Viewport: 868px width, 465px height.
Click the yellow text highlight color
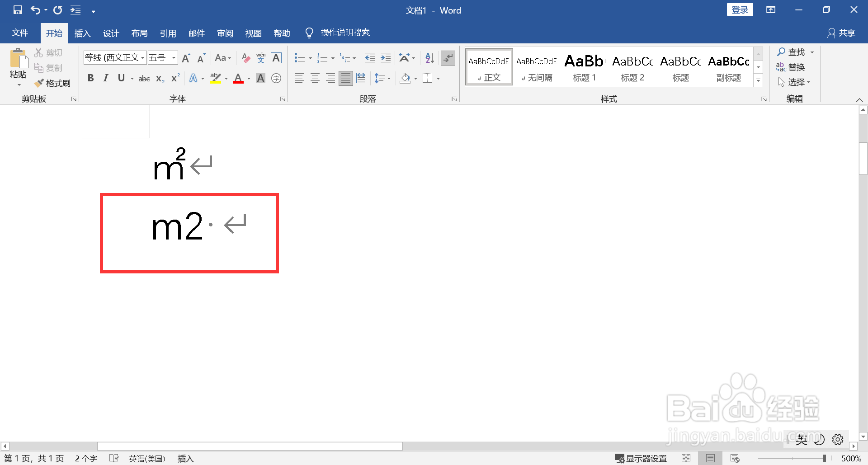(x=216, y=79)
